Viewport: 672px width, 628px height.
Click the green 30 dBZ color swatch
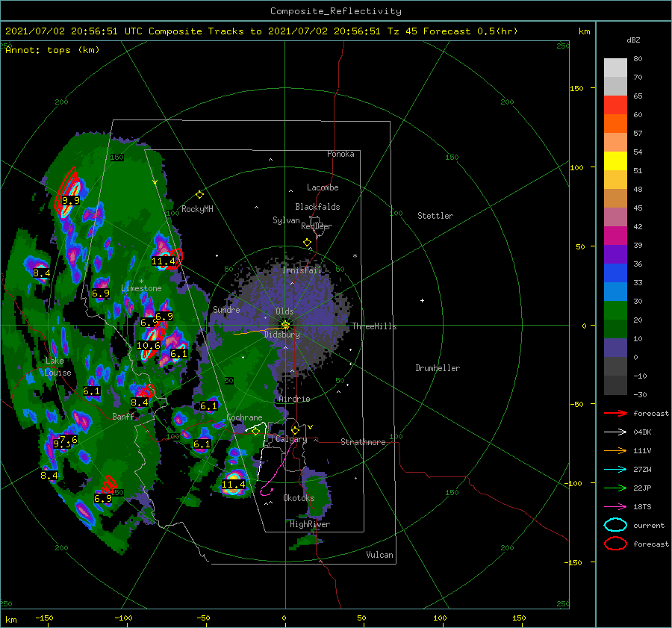point(615,310)
